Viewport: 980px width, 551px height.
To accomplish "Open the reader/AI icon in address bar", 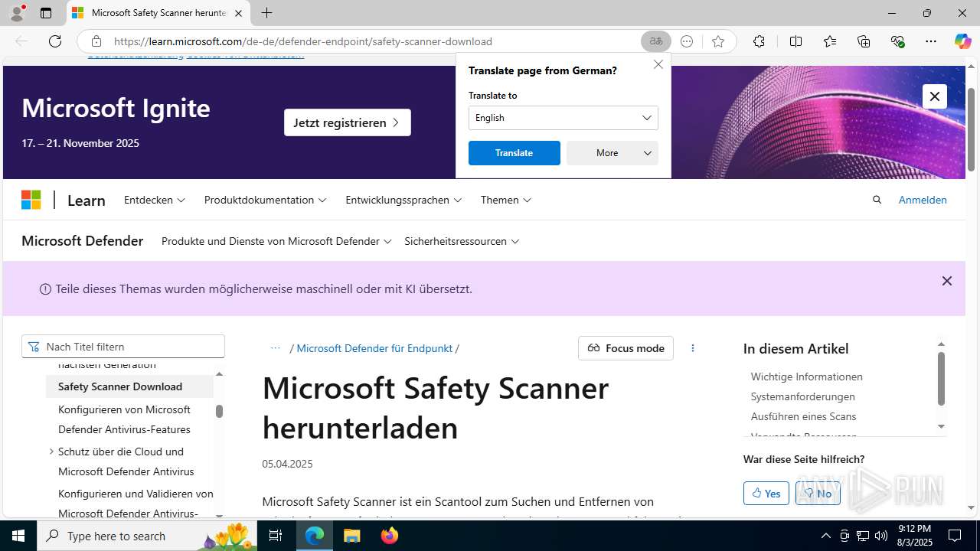I will (687, 41).
